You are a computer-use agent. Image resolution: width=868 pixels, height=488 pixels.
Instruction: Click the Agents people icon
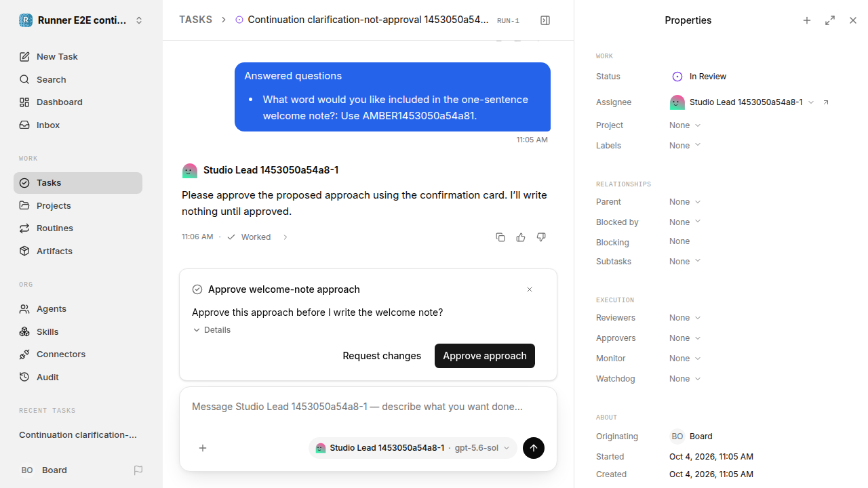click(x=24, y=308)
